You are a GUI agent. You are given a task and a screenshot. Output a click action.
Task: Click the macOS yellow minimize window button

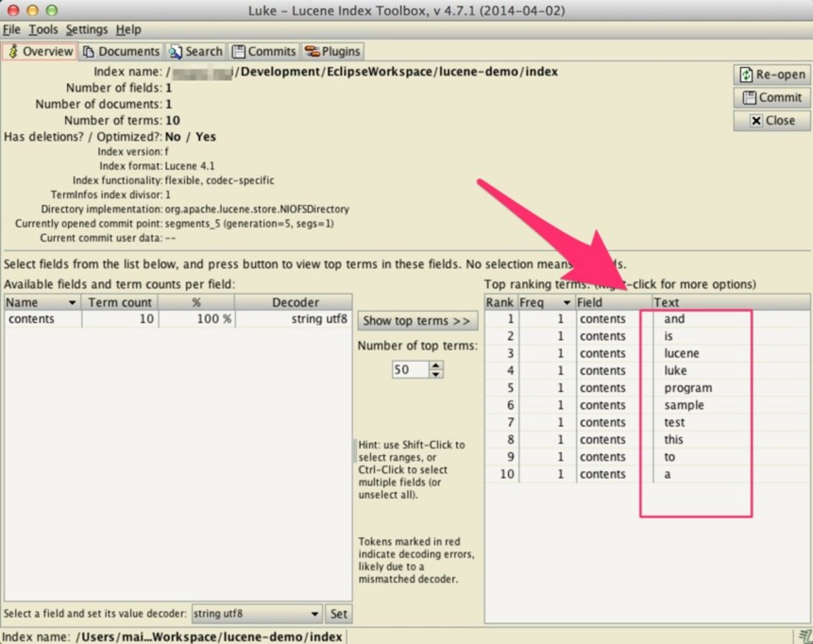[x=33, y=10]
